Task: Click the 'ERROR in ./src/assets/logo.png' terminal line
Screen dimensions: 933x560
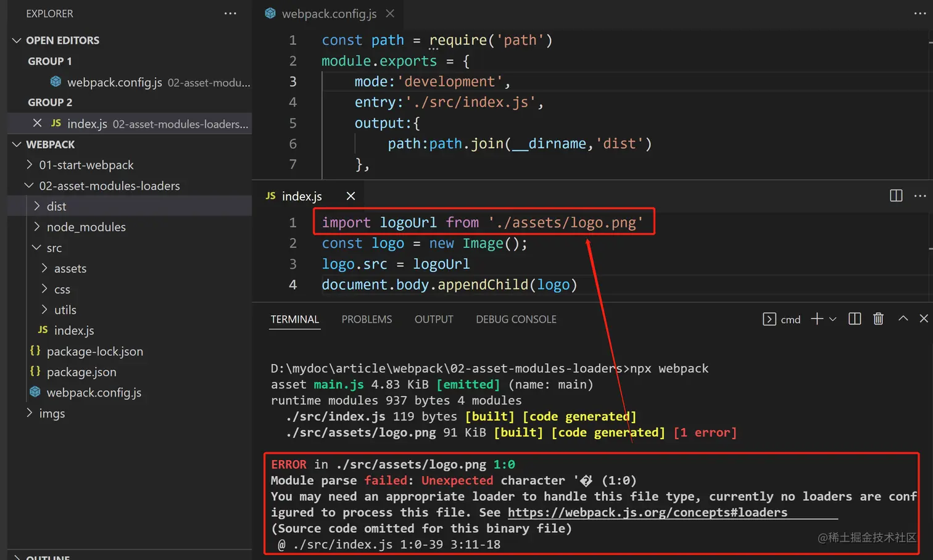Action: pos(393,464)
